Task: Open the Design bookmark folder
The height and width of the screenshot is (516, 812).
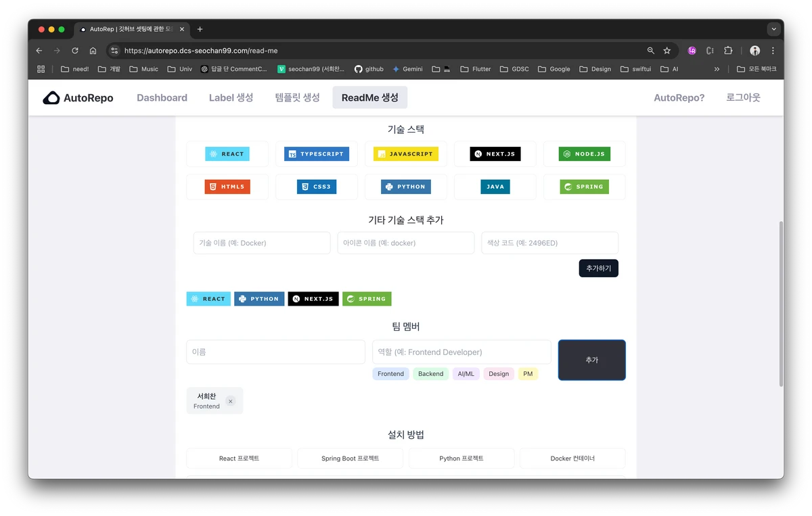Action: coord(595,69)
